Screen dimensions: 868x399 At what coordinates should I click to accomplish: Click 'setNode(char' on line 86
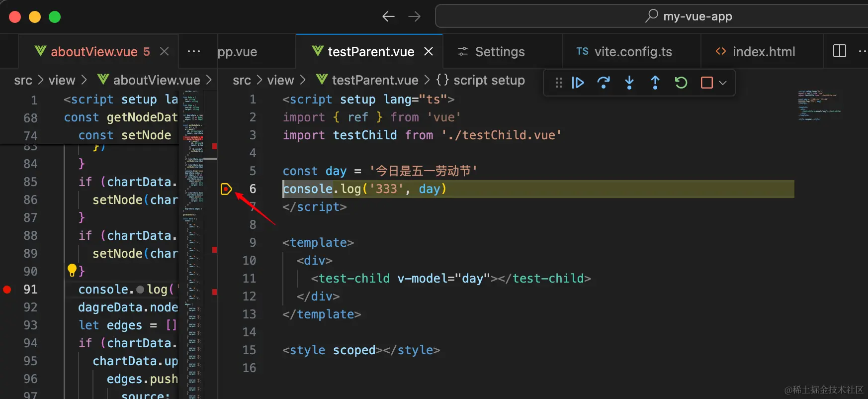pos(135,200)
